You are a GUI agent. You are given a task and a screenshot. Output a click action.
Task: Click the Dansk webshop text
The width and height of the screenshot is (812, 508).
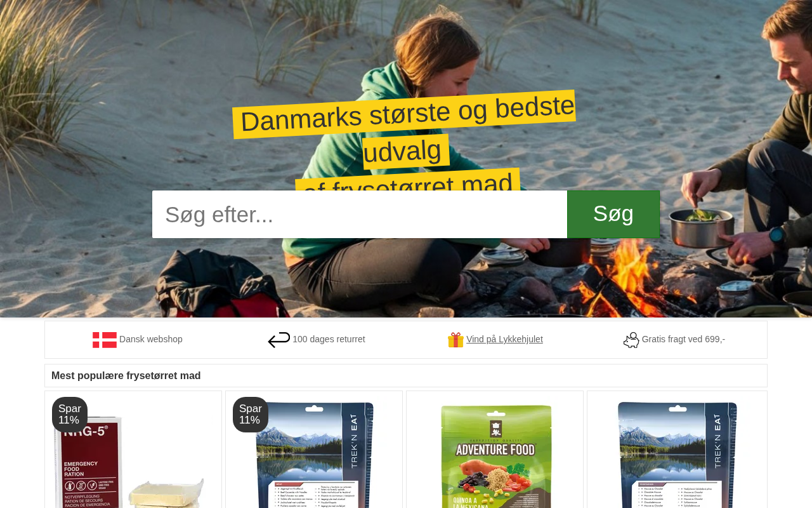pos(151,339)
